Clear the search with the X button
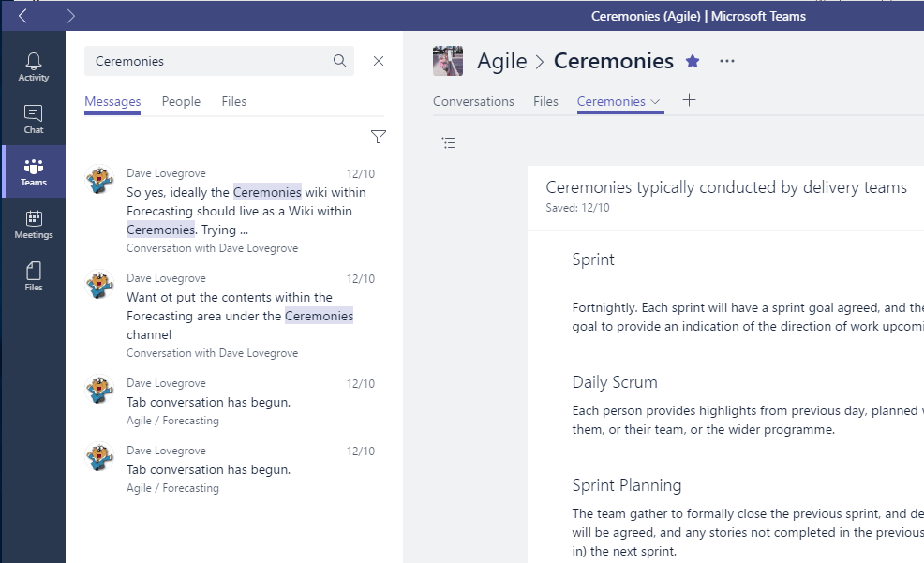The image size is (924, 563). [x=379, y=61]
